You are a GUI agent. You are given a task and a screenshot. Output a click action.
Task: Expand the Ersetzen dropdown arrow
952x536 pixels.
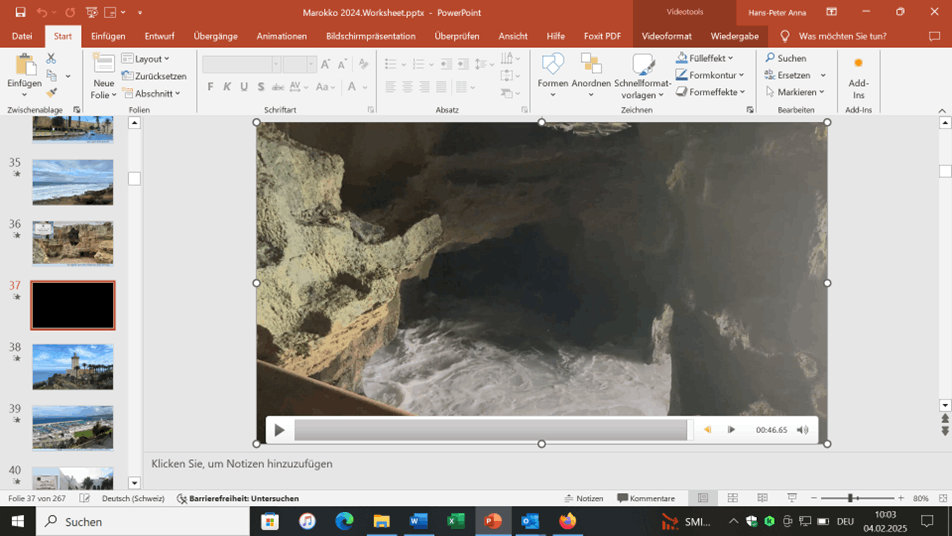click(823, 75)
